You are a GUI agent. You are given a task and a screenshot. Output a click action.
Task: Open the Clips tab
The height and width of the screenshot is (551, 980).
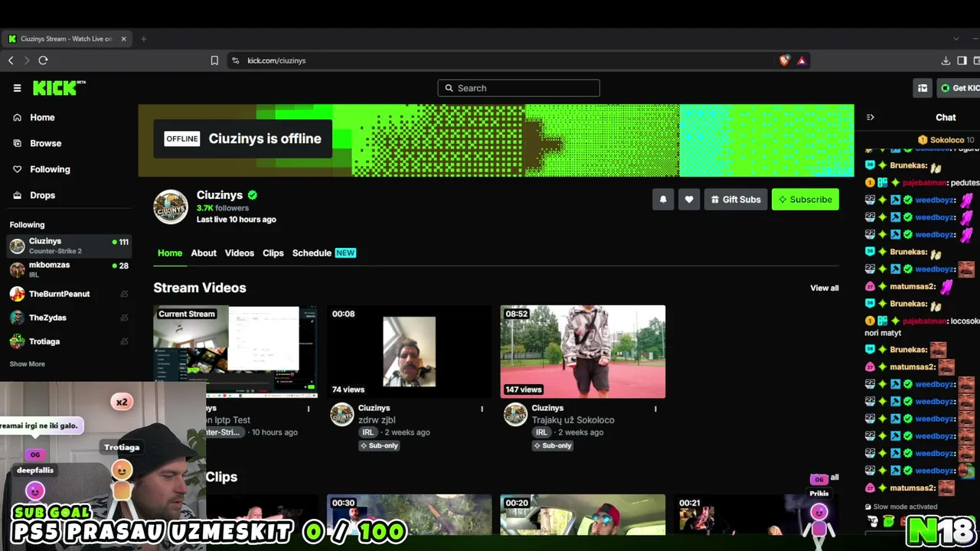pyautogui.click(x=273, y=253)
